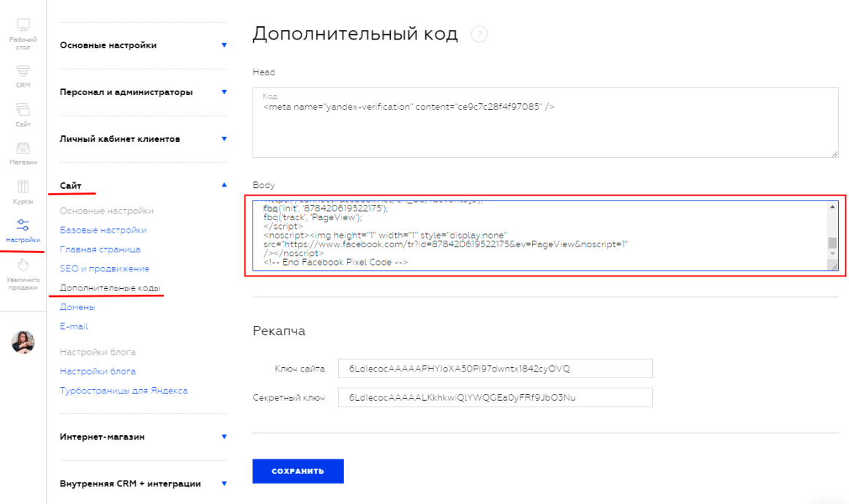Collapse the Сайт section arrow
Viewport: 849px width, 504px height.
[224, 185]
